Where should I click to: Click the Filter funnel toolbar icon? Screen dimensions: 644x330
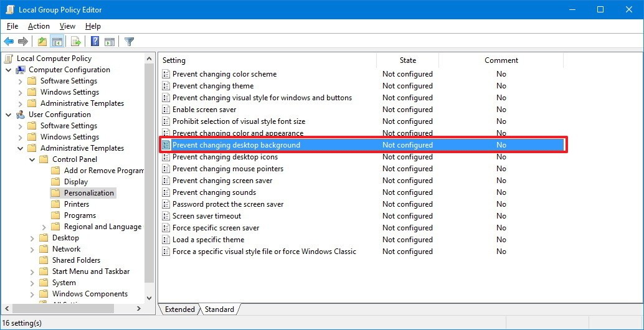(x=130, y=42)
